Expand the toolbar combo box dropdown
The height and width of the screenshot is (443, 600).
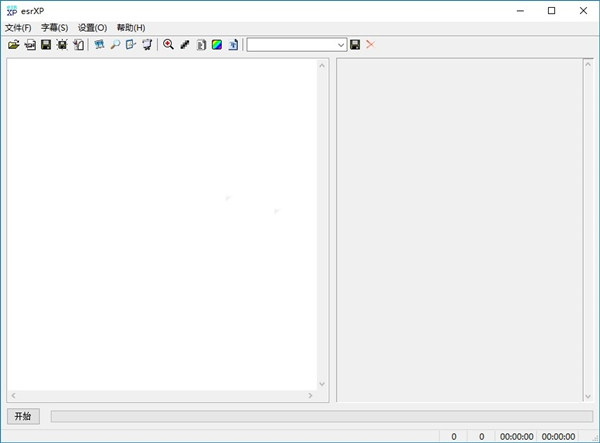tap(341, 45)
